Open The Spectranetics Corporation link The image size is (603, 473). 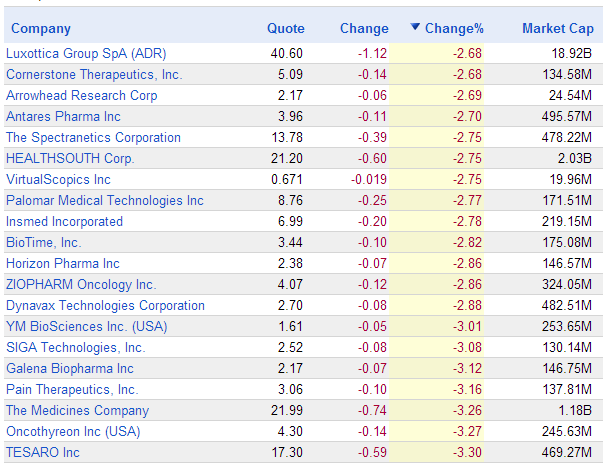point(93,138)
